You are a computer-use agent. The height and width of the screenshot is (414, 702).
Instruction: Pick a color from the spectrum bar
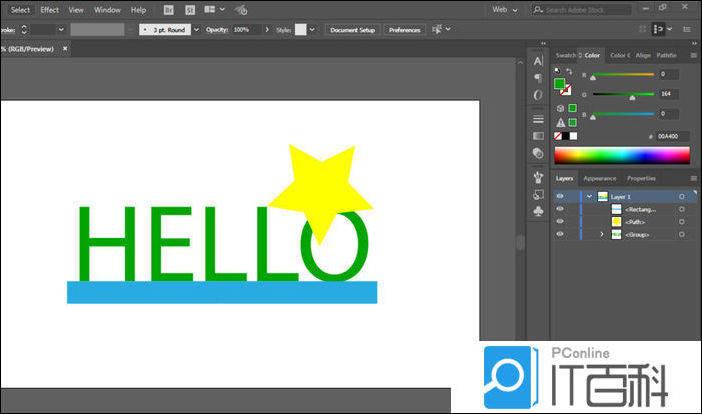coord(621,155)
